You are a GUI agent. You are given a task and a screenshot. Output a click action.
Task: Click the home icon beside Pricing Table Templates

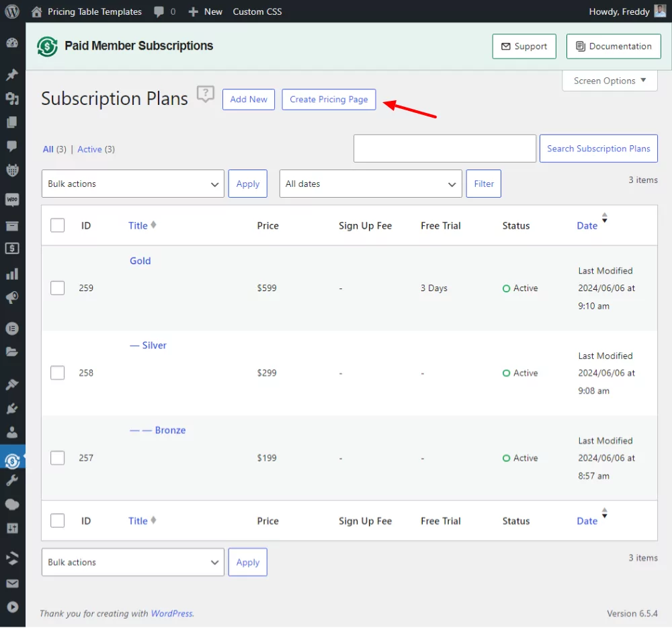[37, 11]
